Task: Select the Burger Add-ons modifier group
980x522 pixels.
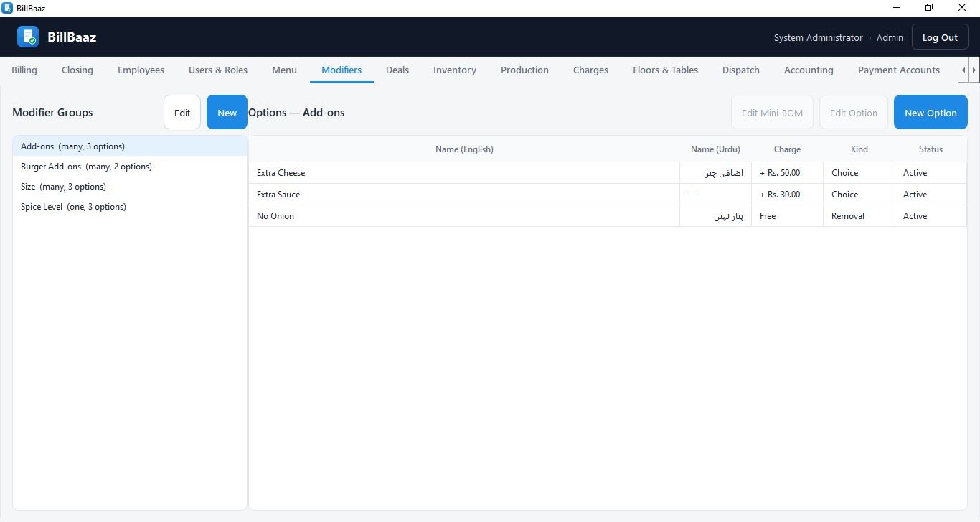Action: (130, 166)
